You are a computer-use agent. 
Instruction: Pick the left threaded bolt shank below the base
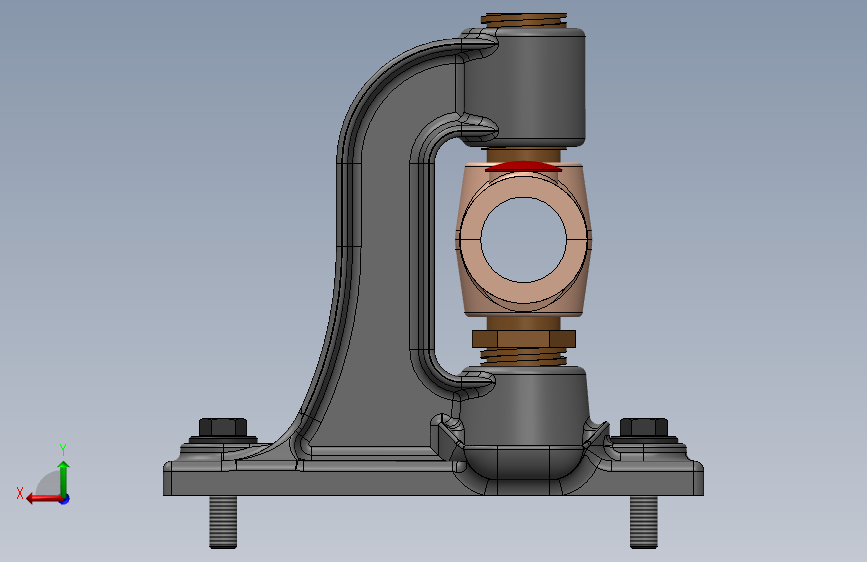(223, 522)
